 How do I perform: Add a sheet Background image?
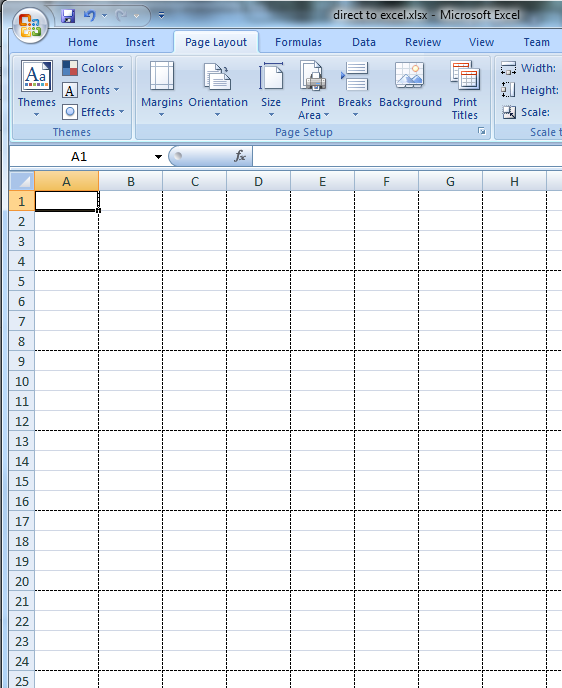point(410,85)
